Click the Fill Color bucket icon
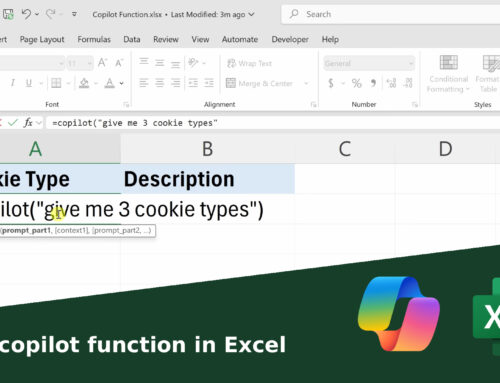The height and width of the screenshot is (383, 500). 84,83
